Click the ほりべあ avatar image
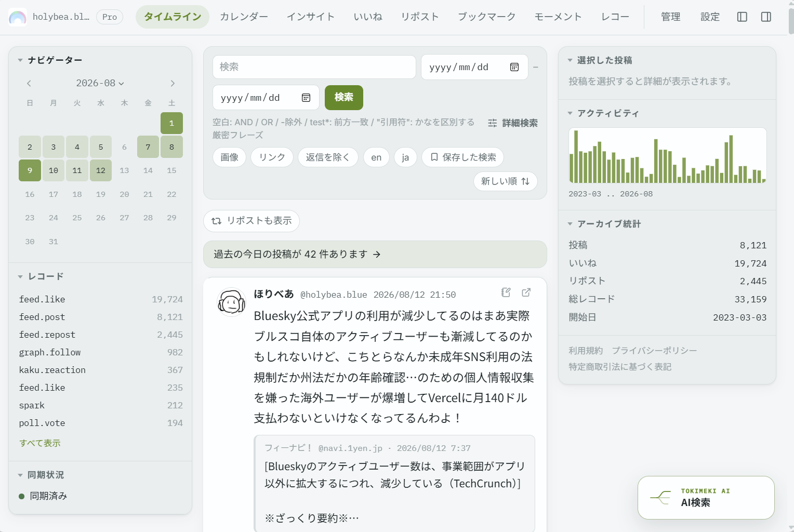The height and width of the screenshot is (532, 794). click(x=231, y=302)
